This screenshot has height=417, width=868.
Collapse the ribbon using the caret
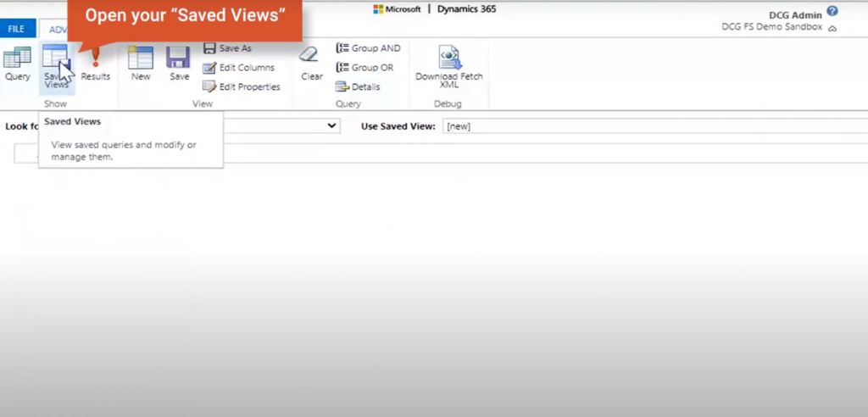(832, 28)
